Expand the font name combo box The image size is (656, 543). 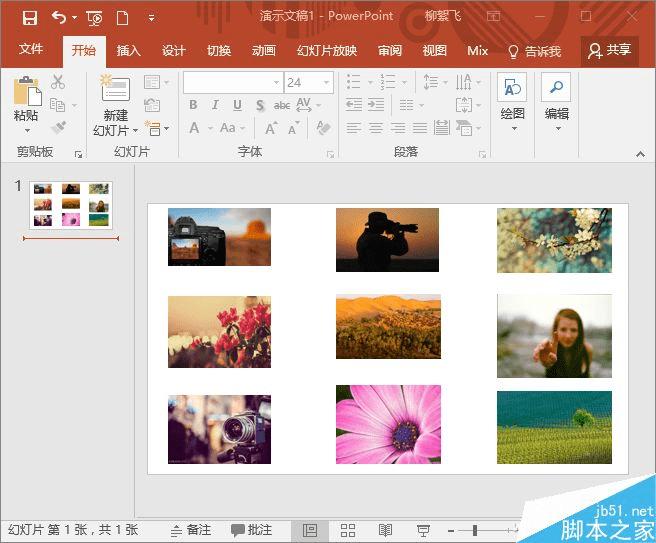click(x=276, y=82)
